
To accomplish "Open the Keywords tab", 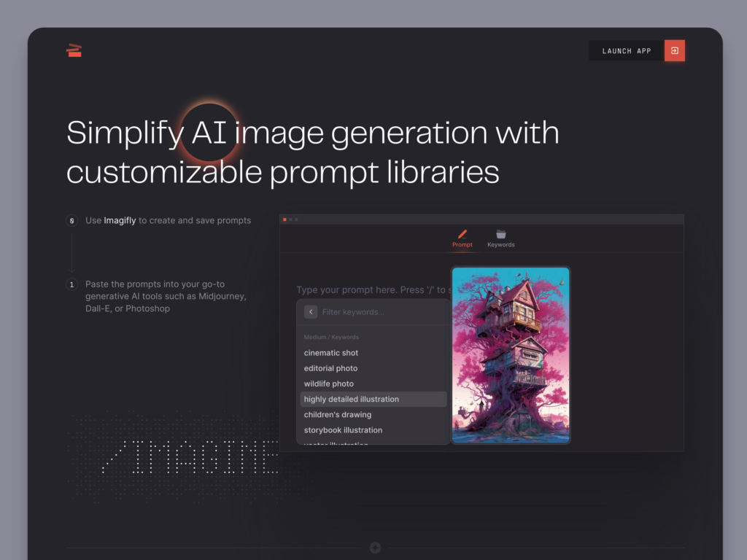I will (x=500, y=238).
